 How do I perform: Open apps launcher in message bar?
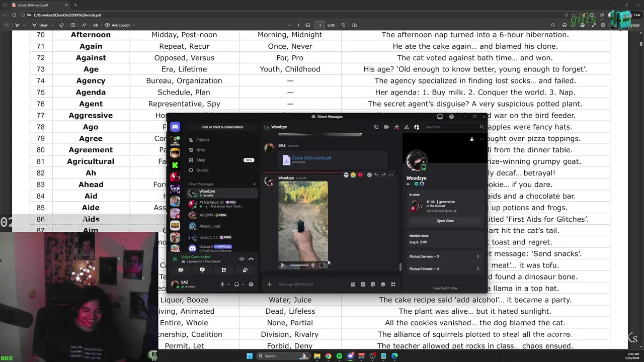click(393, 285)
